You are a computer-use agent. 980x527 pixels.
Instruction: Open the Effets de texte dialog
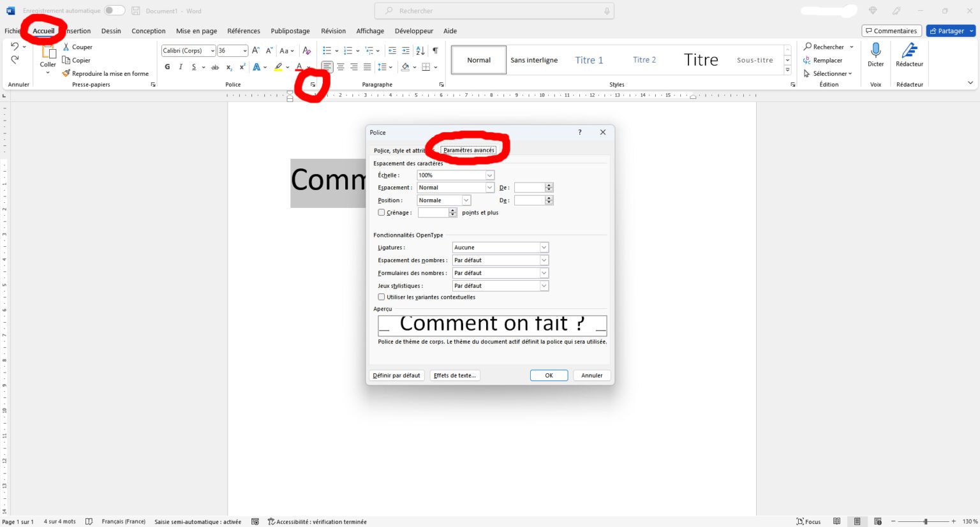[454, 375]
